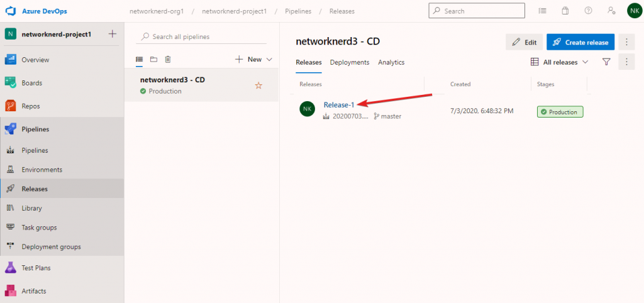The image size is (644, 303).
Task: Click the Releases column header
Action: 311,84
